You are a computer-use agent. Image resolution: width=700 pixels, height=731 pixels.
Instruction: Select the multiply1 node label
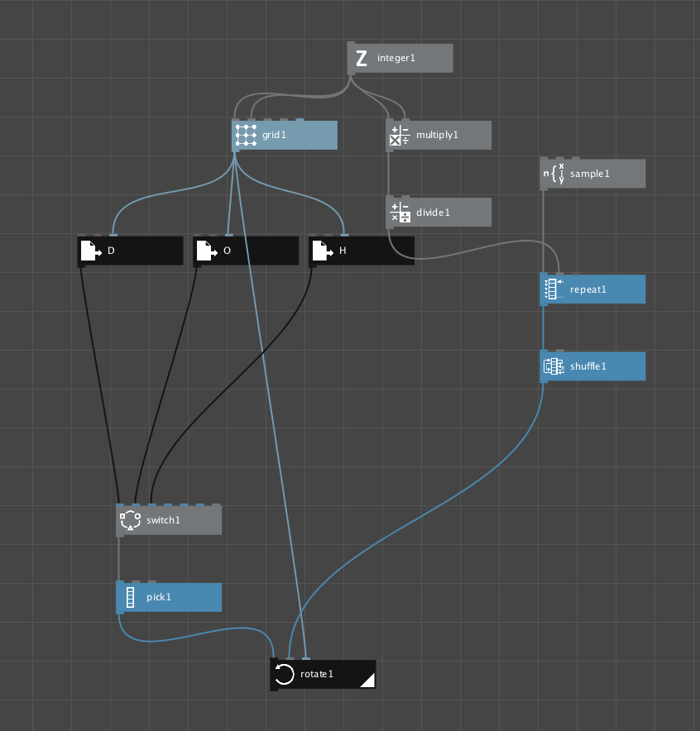(x=437, y=135)
